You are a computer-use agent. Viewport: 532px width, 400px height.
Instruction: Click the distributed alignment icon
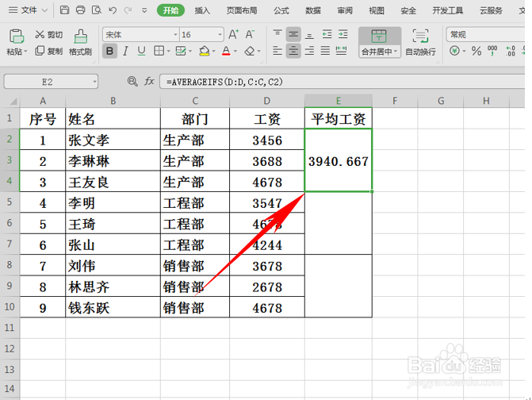pyautogui.click(x=342, y=51)
